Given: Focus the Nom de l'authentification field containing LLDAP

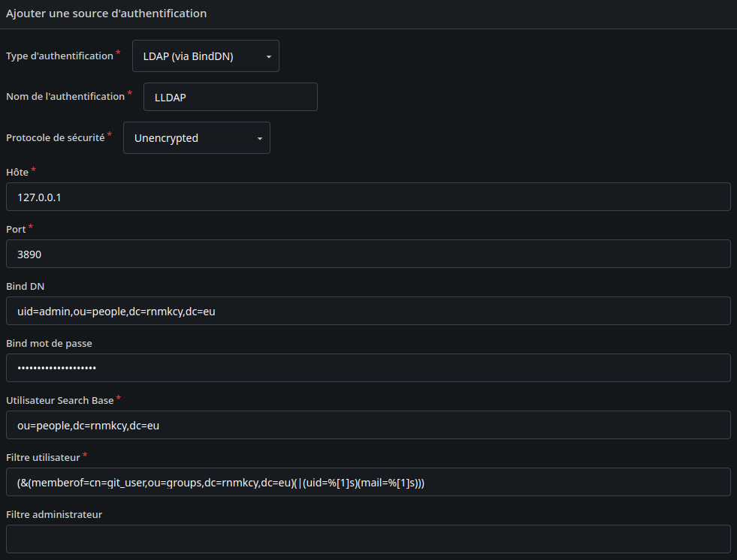Looking at the screenshot, I should pyautogui.click(x=230, y=97).
